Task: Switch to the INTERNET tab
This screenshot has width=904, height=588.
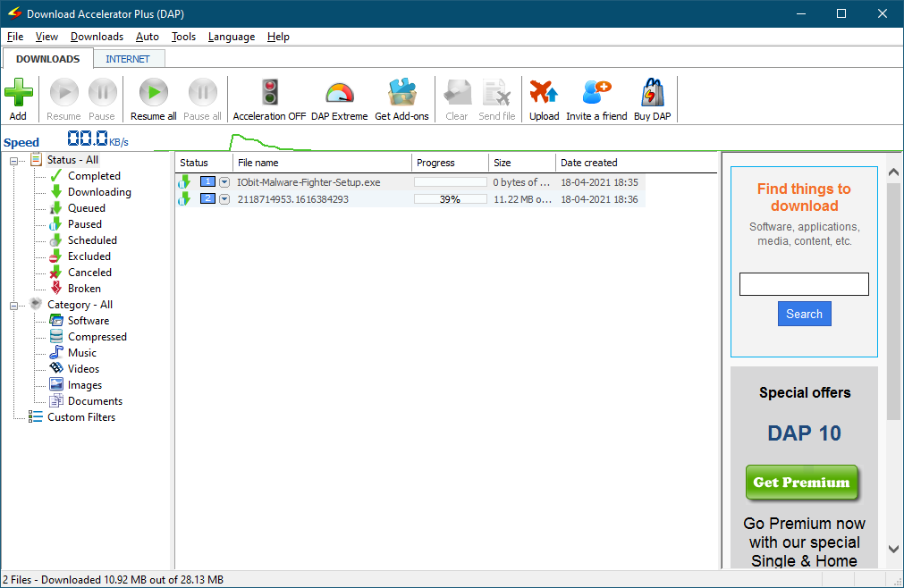Action: pyautogui.click(x=128, y=59)
